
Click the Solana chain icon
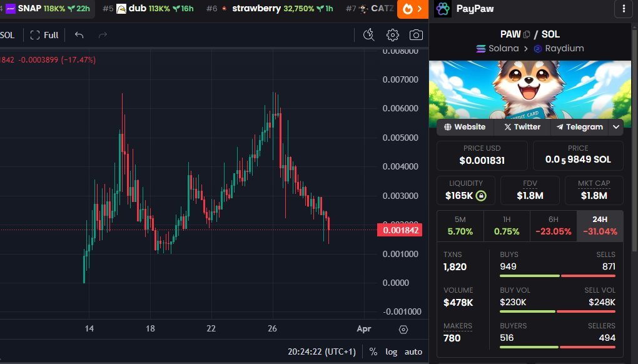(x=481, y=49)
